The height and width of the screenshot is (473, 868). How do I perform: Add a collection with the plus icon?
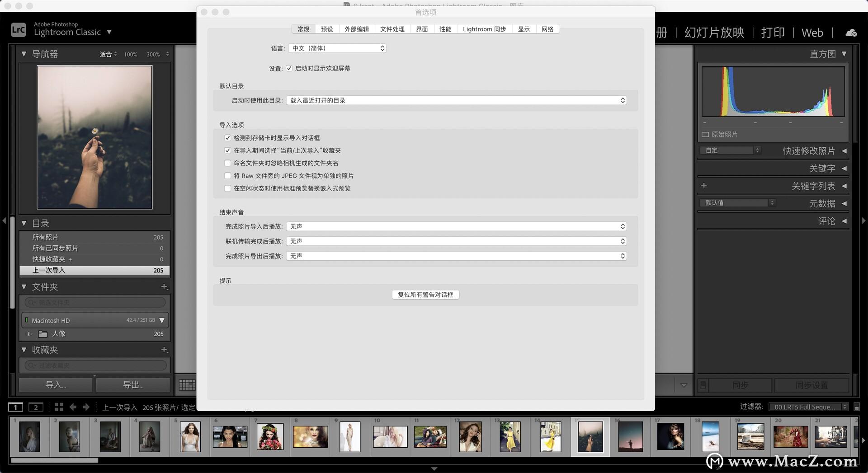[164, 350]
